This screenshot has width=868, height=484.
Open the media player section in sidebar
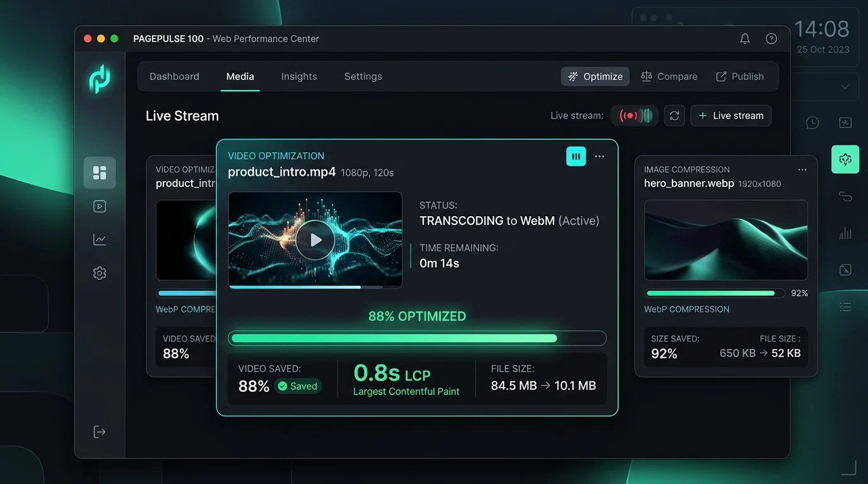point(100,206)
